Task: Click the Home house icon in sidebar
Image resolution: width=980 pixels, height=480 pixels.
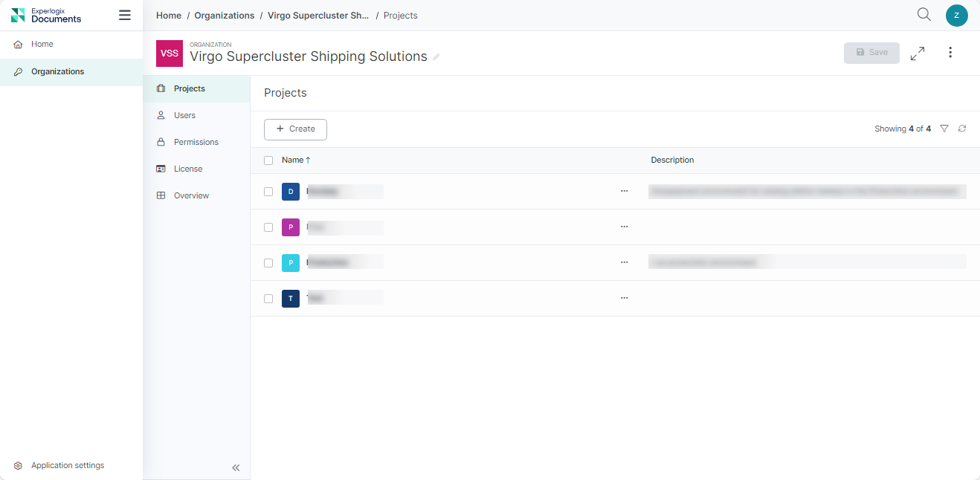Action: click(x=19, y=45)
